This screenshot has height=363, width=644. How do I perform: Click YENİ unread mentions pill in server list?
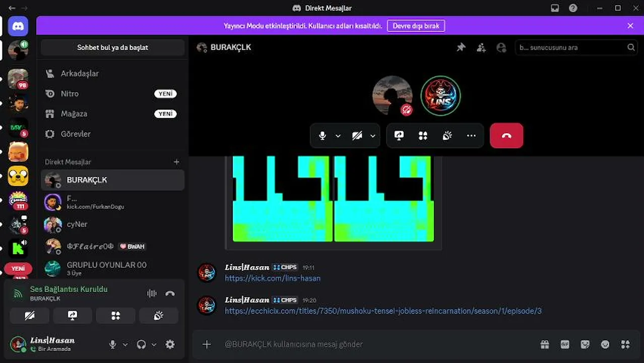click(18, 268)
